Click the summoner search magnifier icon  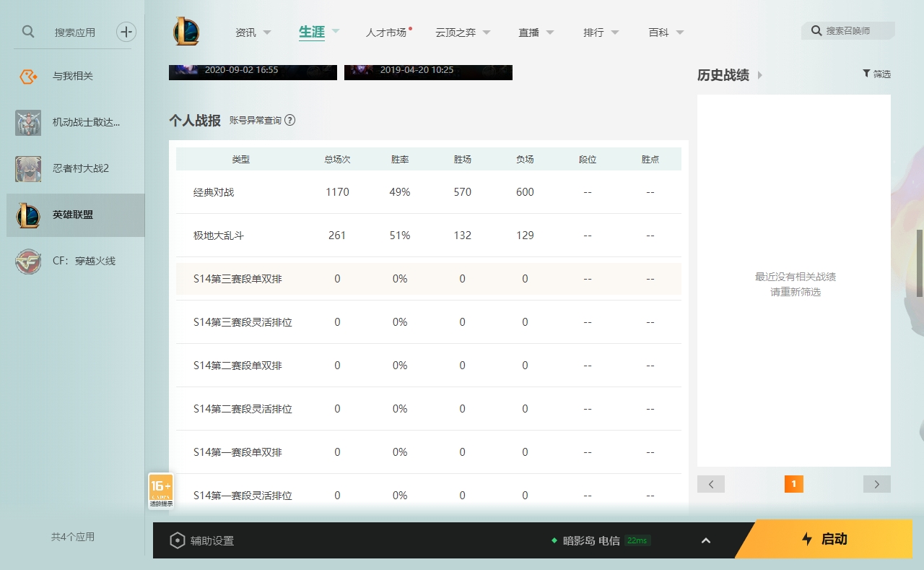pyautogui.click(x=816, y=31)
